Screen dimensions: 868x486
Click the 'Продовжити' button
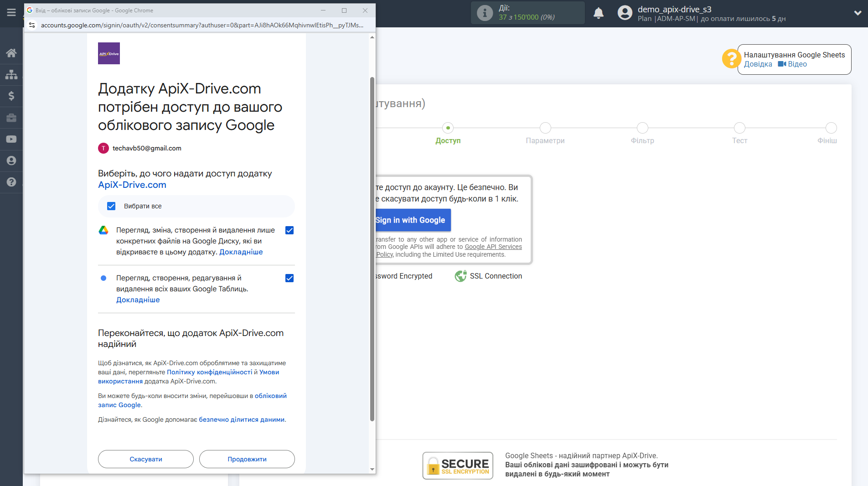247,459
